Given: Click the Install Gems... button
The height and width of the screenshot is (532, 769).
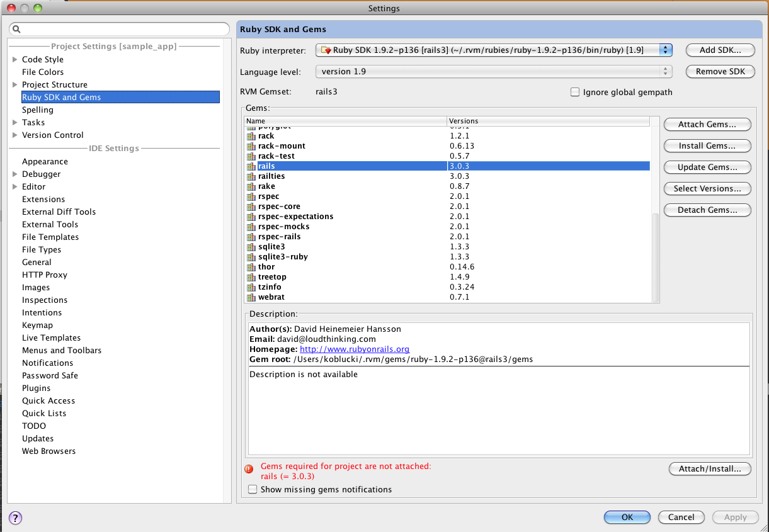Looking at the screenshot, I should click(707, 146).
